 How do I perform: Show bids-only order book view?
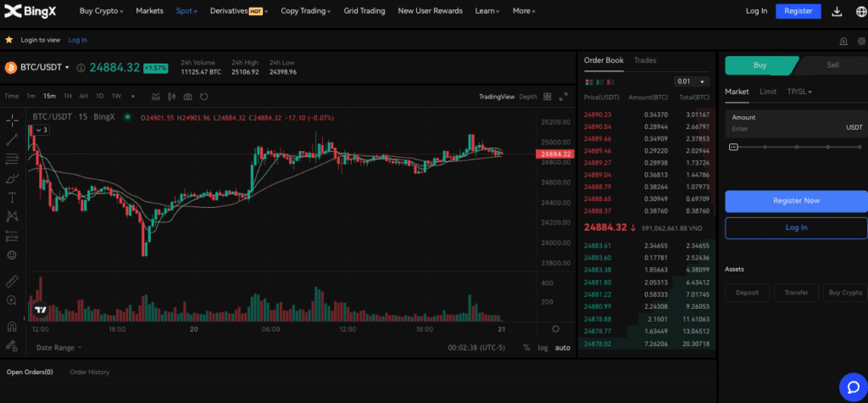coord(599,82)
